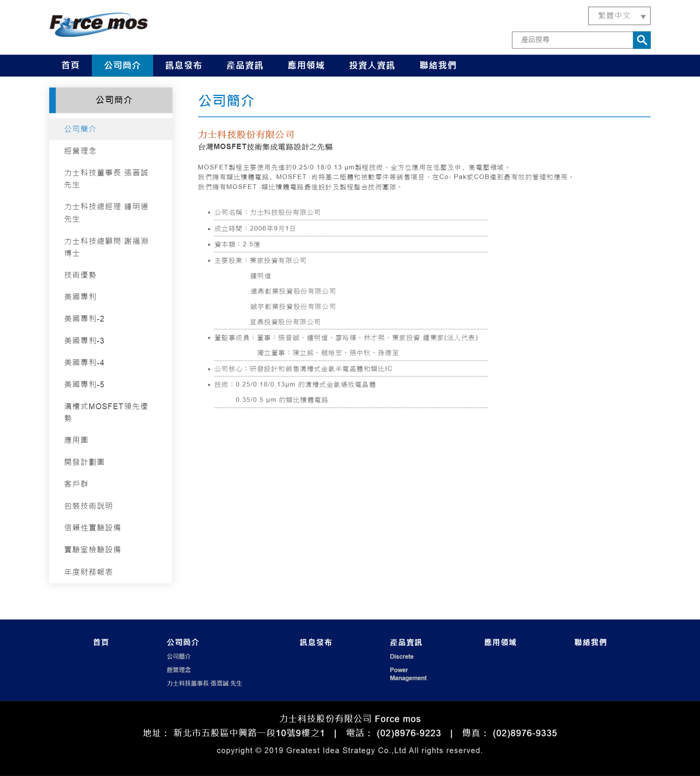Open 投資人資訊 in the navigation bar

pyautogui.click(x=371, y=65)
